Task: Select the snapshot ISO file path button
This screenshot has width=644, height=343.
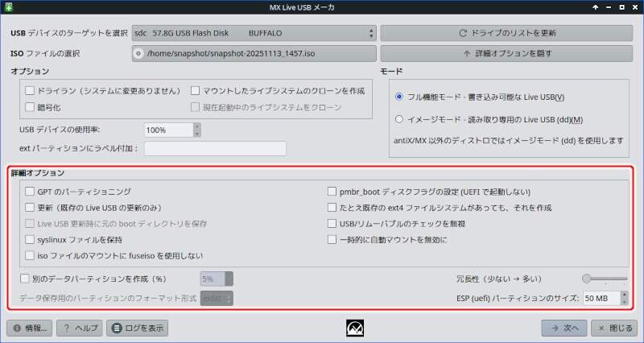Action: pyautogui.click(x=254, y=53)
